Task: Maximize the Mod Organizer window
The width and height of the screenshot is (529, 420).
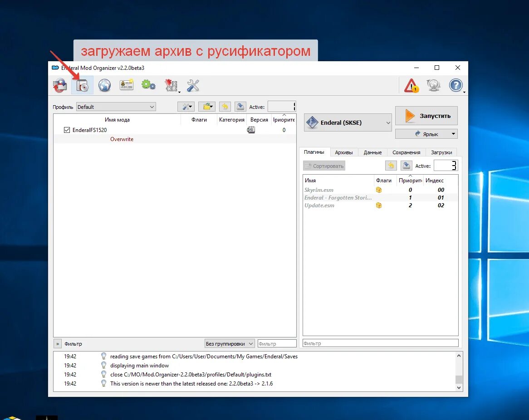Action: (x=437, y=68)
